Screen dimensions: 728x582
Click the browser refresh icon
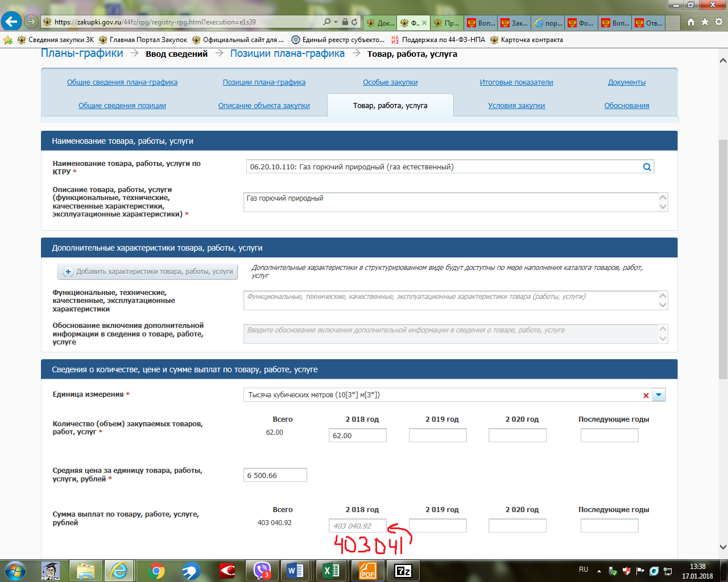[x=354, y=22]
